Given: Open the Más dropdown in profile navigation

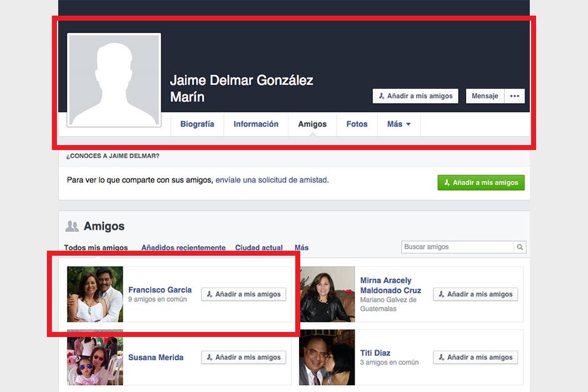Looking at the screenshot, I should coord(398,124).
